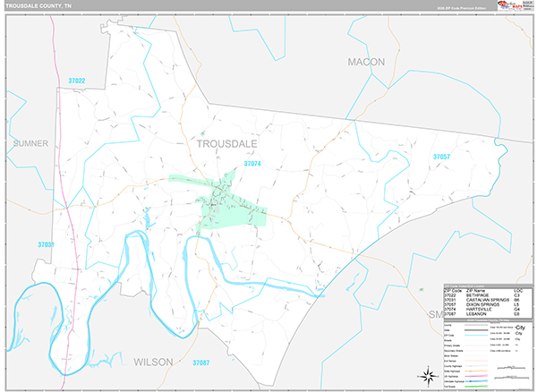Click the MACON county label
Screen dimensions: 537x392
coord(366,62)
